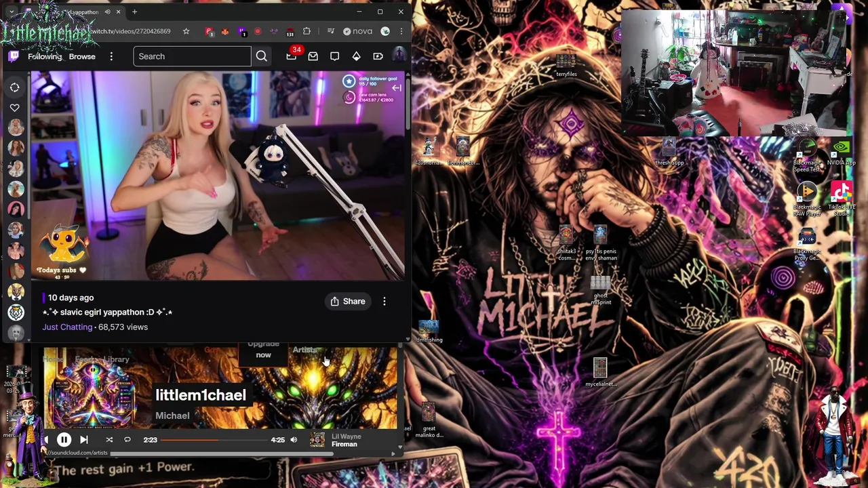868x488 pixels.
Task: Go to Twitch Following tab
Action: tap(45, 56)
